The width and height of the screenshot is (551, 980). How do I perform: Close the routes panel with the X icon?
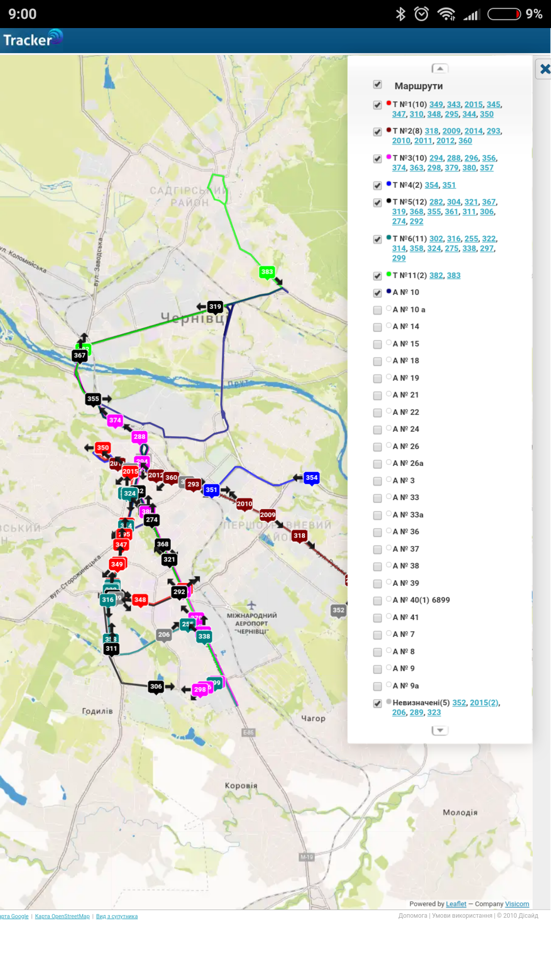[544, 69]
